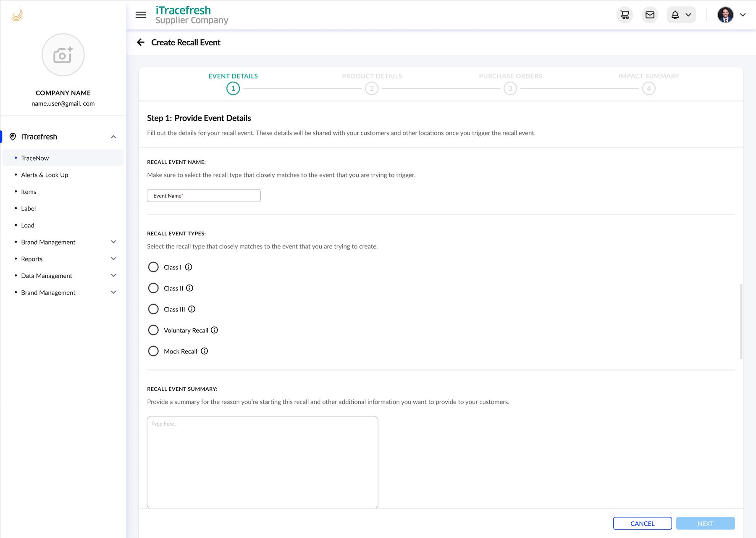Select the Mock Recall radio button

(x=153, y=351)
